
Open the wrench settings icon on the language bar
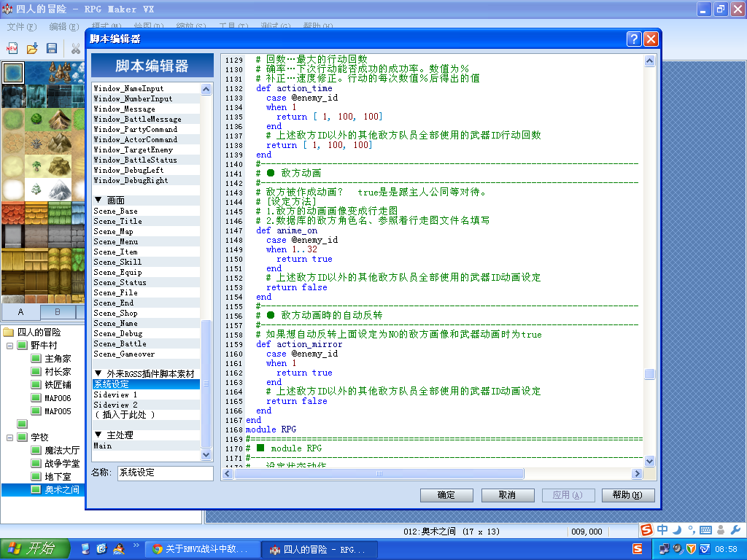(735, 530)
